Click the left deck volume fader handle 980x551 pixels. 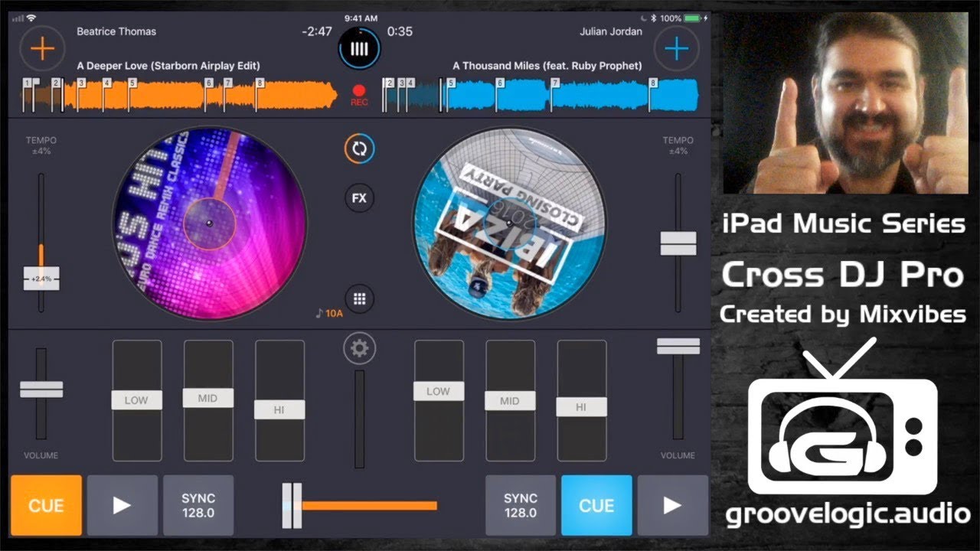coord(41,389)
